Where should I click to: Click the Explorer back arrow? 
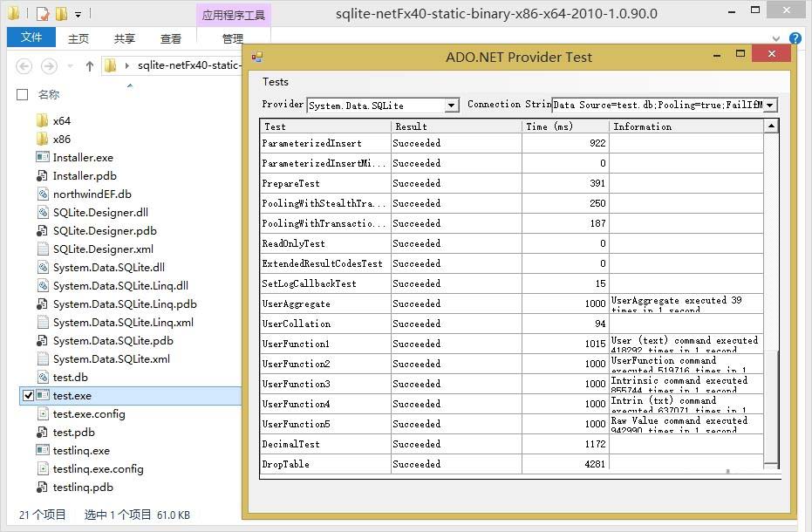[x=24, y=65]
